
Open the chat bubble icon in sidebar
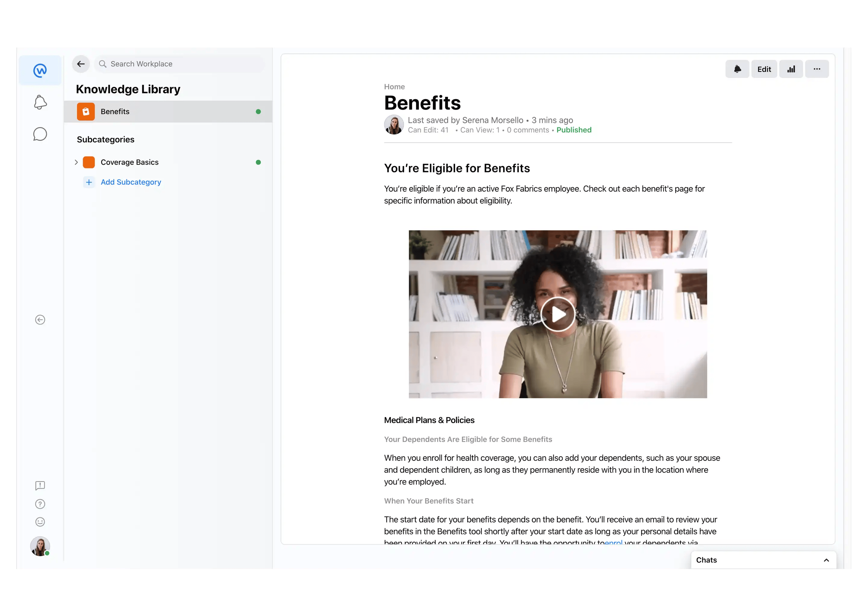40,134
